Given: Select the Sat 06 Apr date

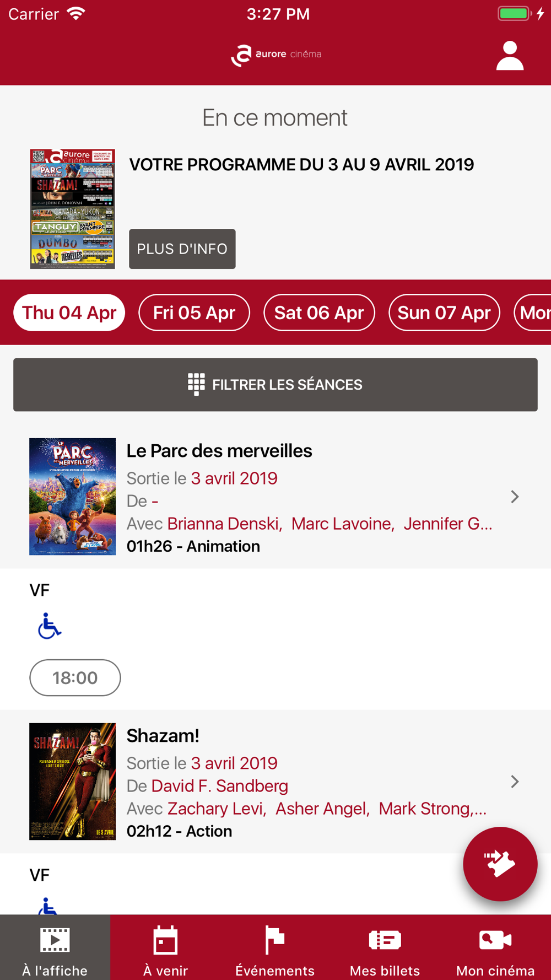Looking at the screenshot, I should (x=319, y=313).
